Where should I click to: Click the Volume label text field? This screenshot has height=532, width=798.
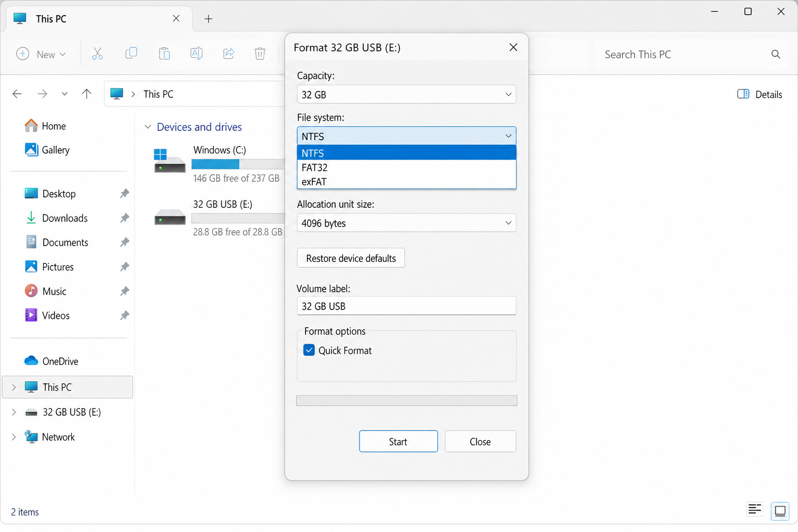[406, 306]
